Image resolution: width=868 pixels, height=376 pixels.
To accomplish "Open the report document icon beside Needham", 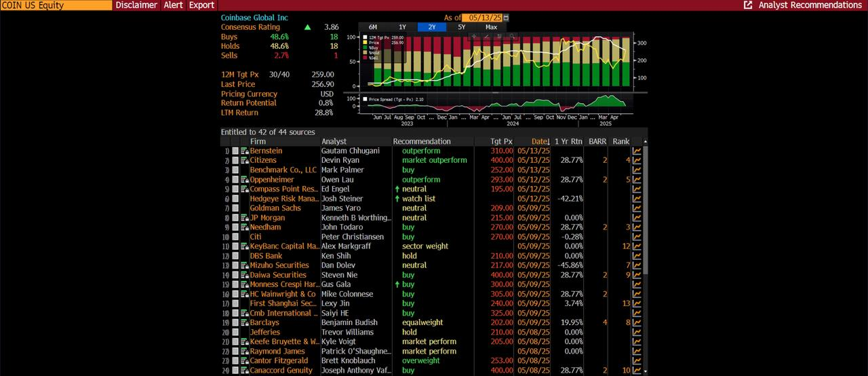I will tap(245, 227).
